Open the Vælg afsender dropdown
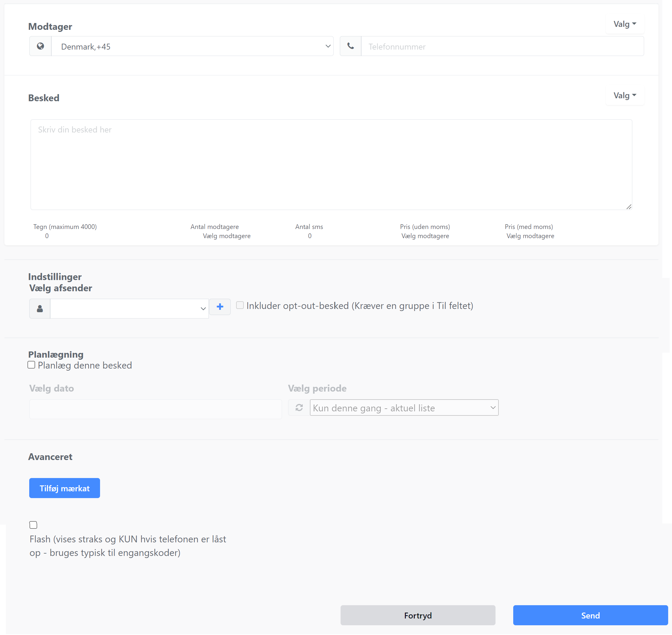Image resolution: width=672 pixels, height=635 pixels. click(x=129, y=308)
